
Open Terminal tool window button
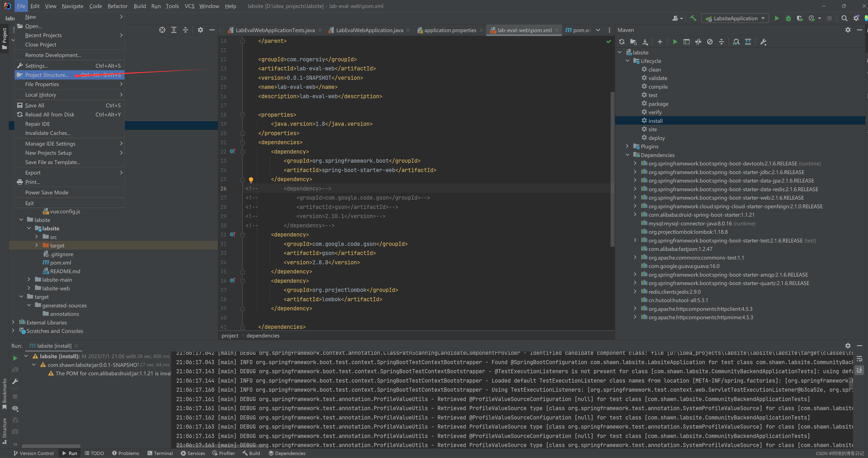point(160,453)
